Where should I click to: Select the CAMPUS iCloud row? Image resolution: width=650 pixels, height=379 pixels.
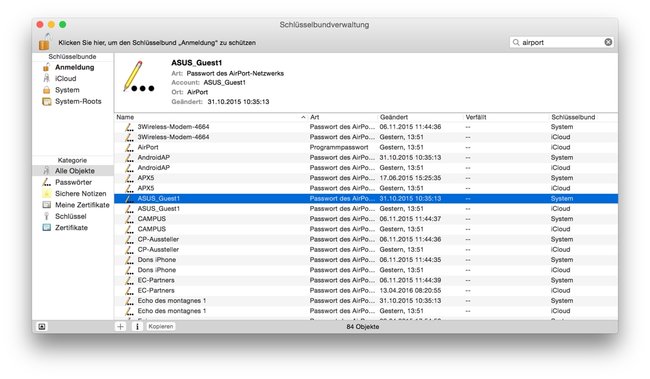tap(366, 229)
